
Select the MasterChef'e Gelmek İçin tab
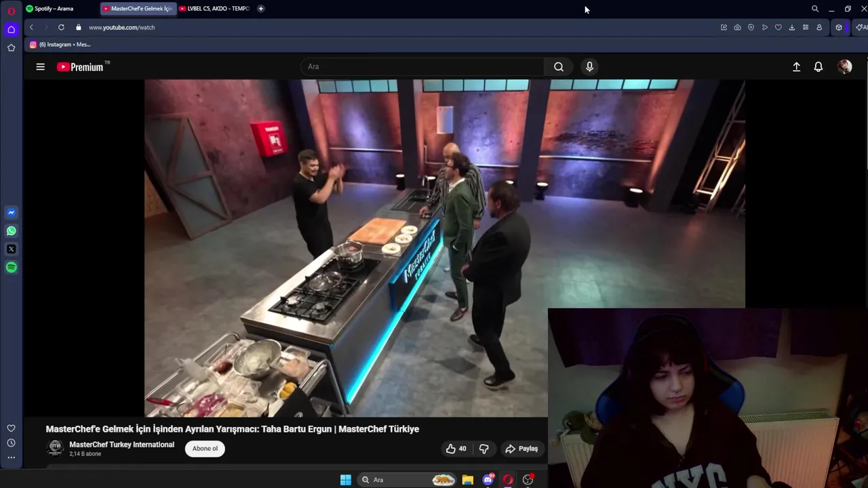[138, 9]
